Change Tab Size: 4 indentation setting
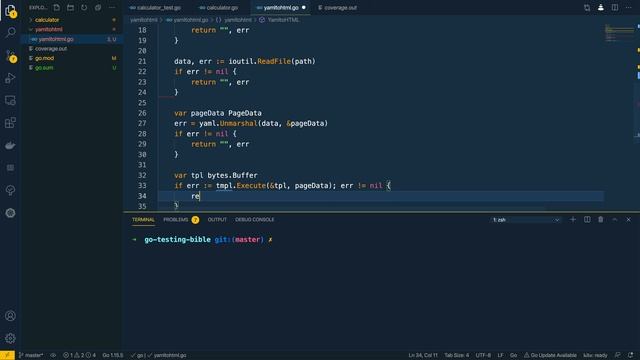640x360 pixels. (456, 355)
